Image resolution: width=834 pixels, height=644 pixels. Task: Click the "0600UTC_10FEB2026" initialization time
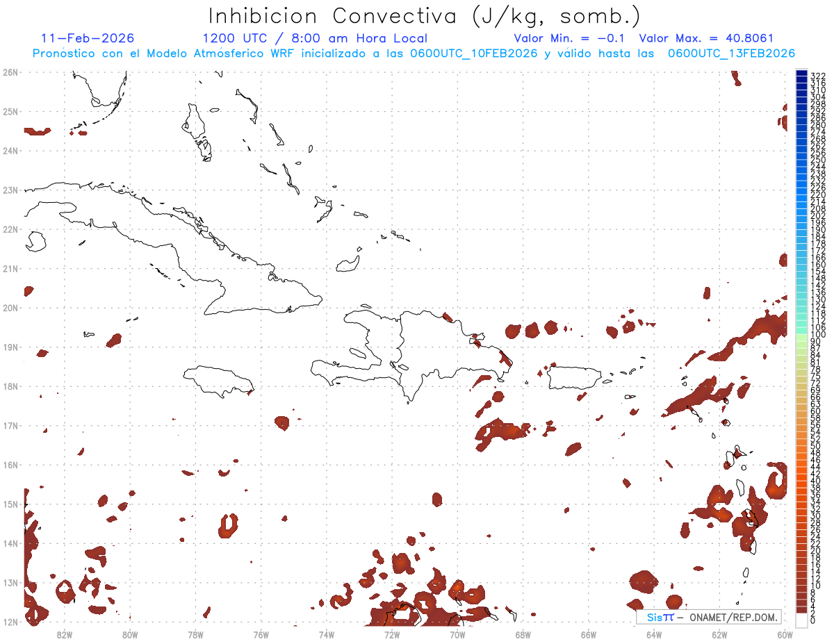(474, 53)
